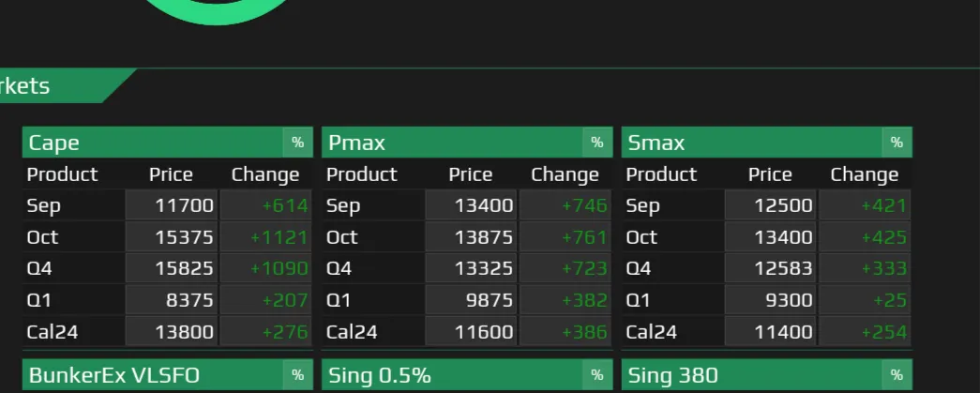
Task: Select Pmax Q4 price 13325
Action: [472, 268]
